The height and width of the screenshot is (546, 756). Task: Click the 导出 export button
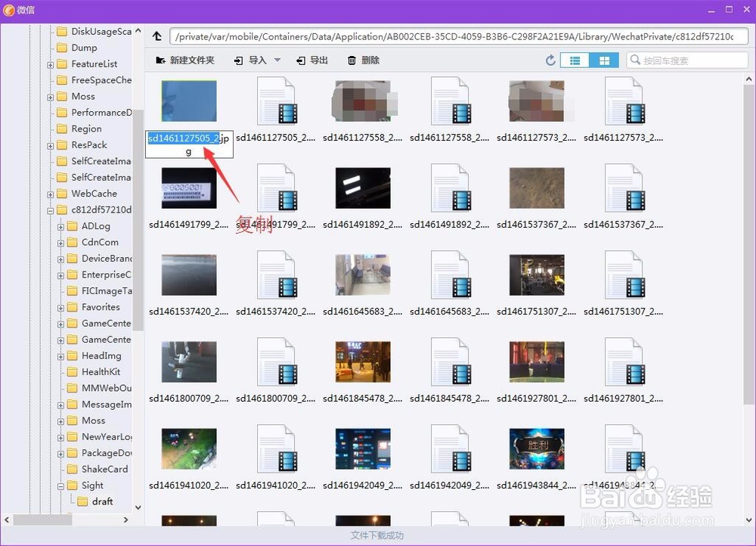[x=312, y=60]
